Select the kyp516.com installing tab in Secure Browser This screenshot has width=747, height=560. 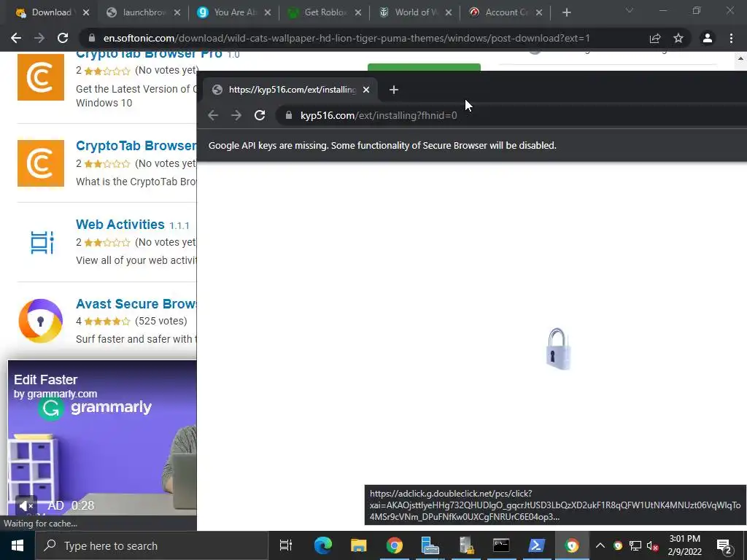(x=292, y=90)
